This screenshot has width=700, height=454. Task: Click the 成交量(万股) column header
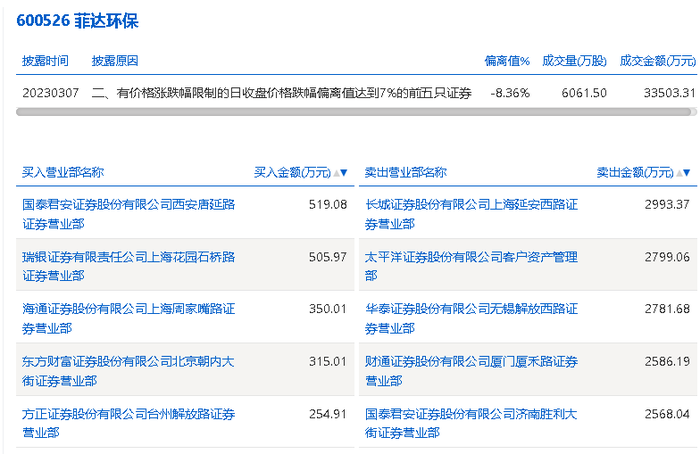pyautogui.click(x=575, y=61)
